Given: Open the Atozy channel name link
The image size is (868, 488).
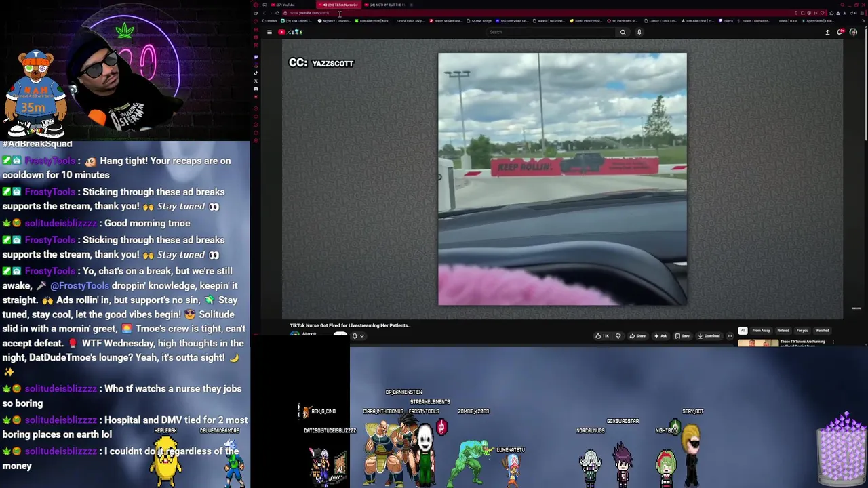Looking at the screenshot, I should (x=309, y=334).
